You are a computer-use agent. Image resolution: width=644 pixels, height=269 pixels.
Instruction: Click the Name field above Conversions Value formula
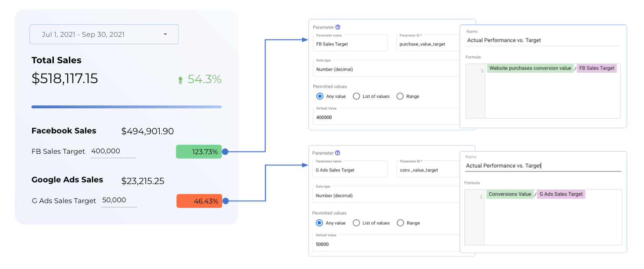(542, 165)
